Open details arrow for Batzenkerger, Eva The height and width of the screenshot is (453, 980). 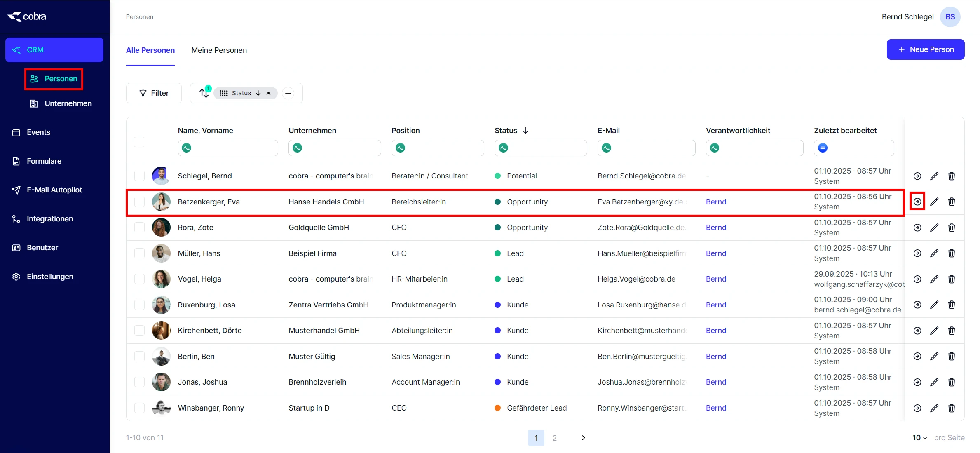(x=917, y=202)
